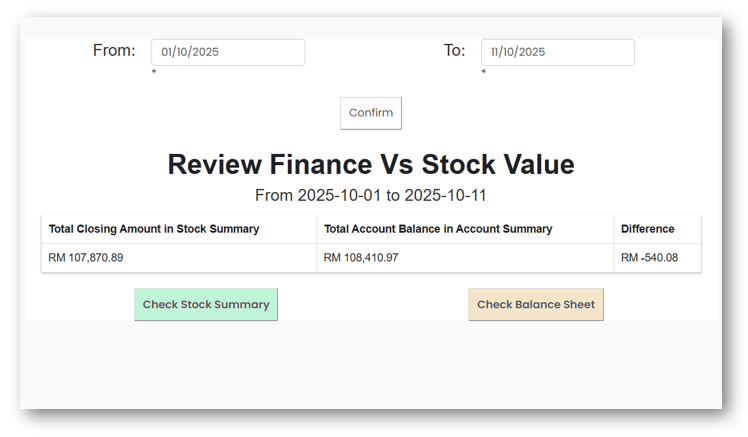Image resolution: width=748 pixels, height=437 pixels.
Task: Select the RM 107,870.89 cell
Action: 179,258
